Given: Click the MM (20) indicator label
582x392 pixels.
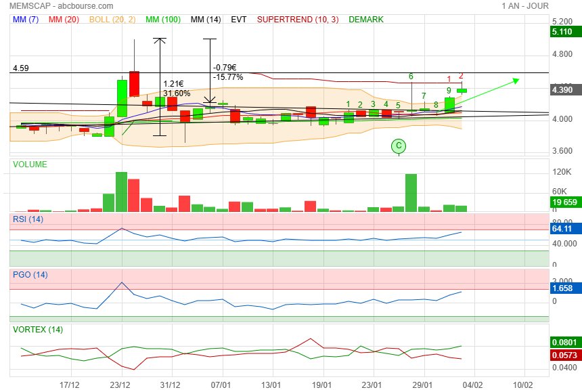Looking at the screenshot, I should click(64, 20).
